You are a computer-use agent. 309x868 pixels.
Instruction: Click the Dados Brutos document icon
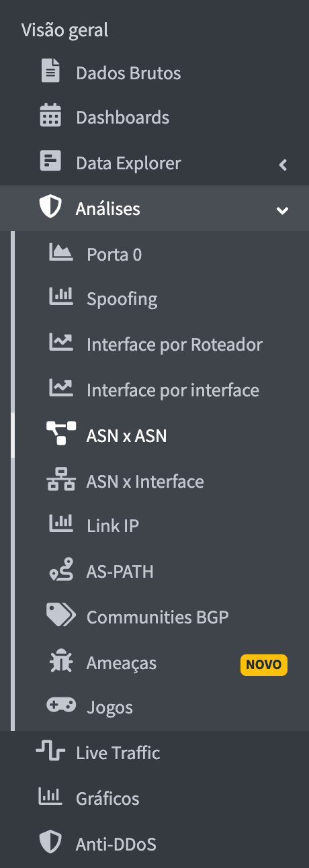(50, 71)
